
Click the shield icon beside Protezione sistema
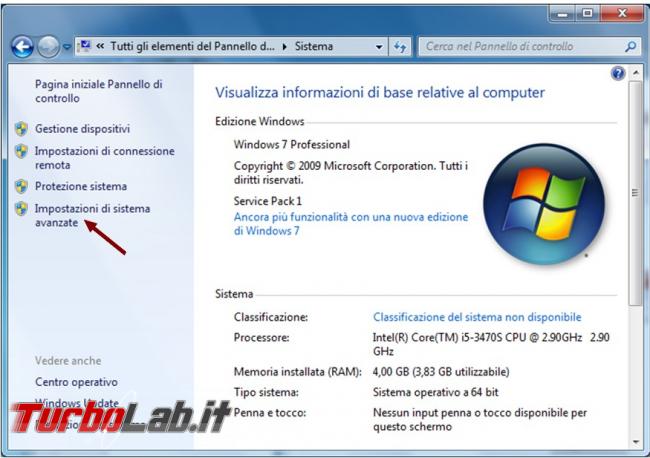21,186
